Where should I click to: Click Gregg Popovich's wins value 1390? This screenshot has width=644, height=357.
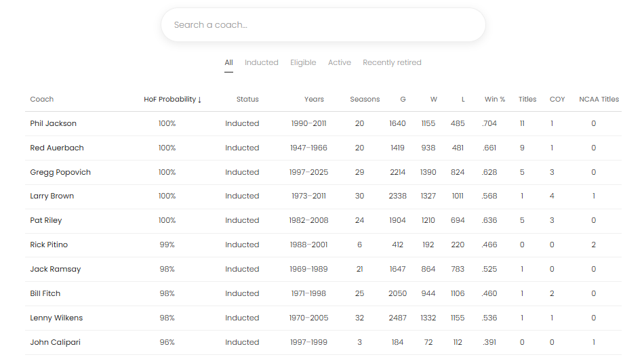[428, 172]
